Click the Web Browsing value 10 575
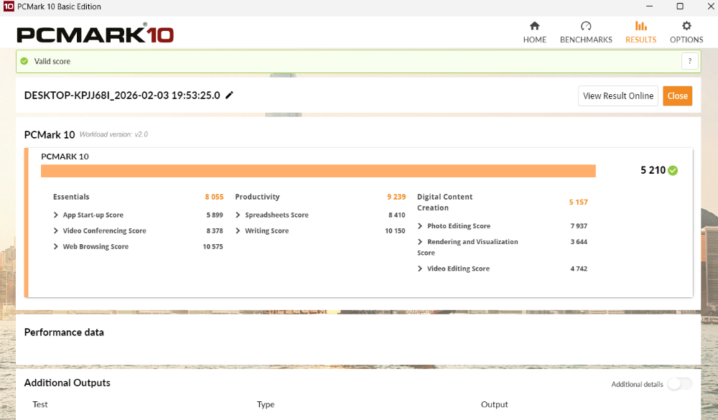Viewport: 718px width, 420px height. 213,246
